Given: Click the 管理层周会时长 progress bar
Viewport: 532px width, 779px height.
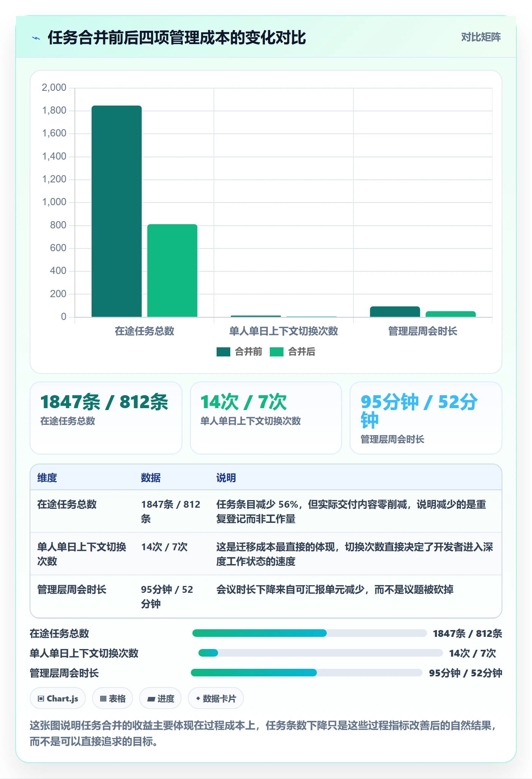Looking at the screenshot, I should point(307,673).
